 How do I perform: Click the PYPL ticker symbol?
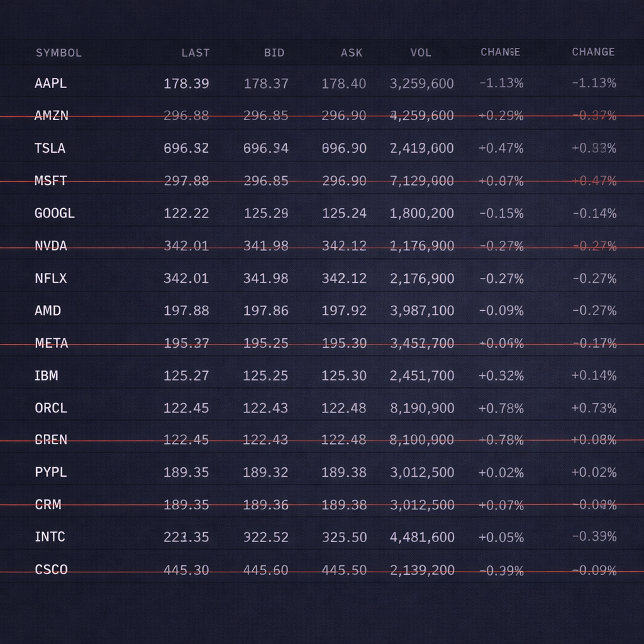[50, 472]
